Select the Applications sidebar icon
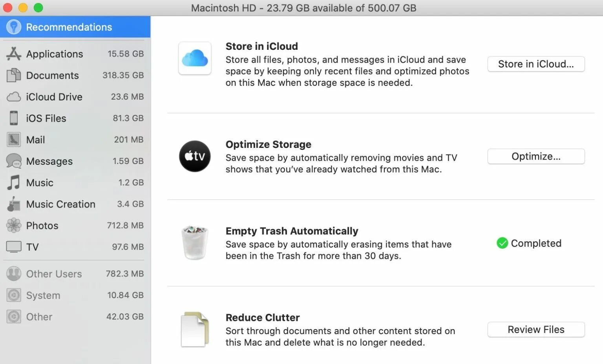Image resolution: width=603 pixels, height=364 pixels. coord(14,54)
